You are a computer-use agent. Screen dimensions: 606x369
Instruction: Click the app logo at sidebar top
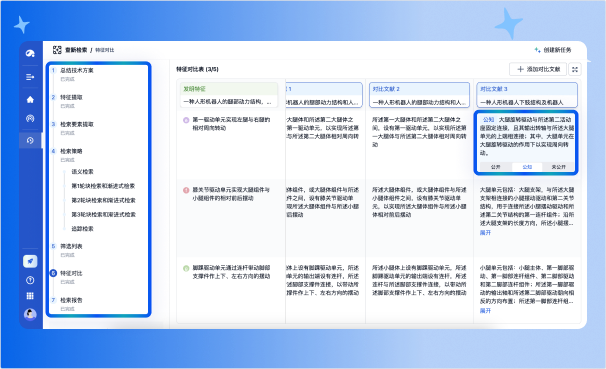(30, 53)
